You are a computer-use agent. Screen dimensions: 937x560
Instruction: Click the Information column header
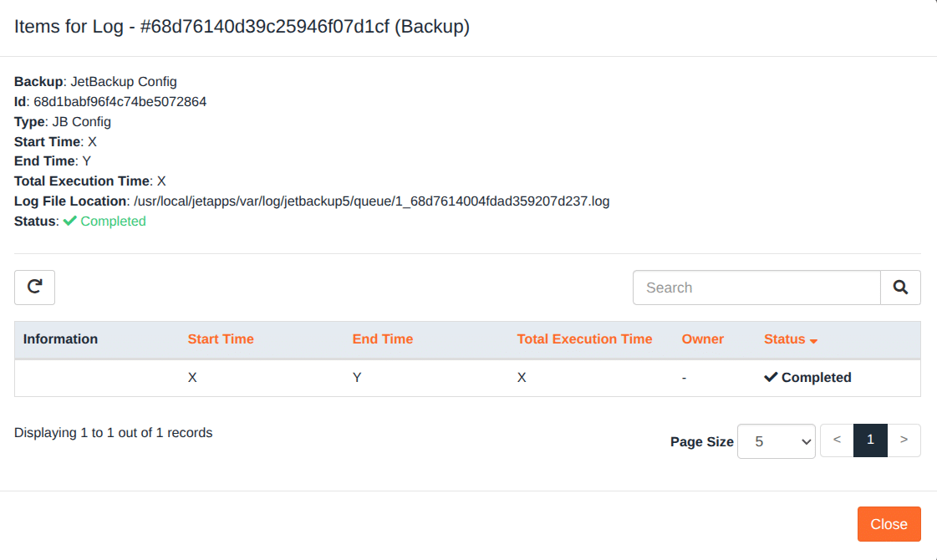[x=60, y=339]
